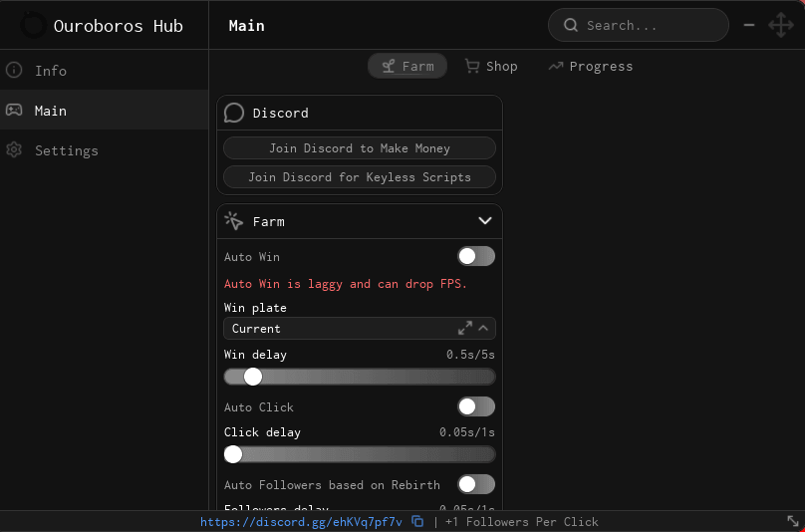Screen dimensions: 805x532
Task: Click the Info sidebar icon
Action: pyautogui.click(x=14, y=70)
